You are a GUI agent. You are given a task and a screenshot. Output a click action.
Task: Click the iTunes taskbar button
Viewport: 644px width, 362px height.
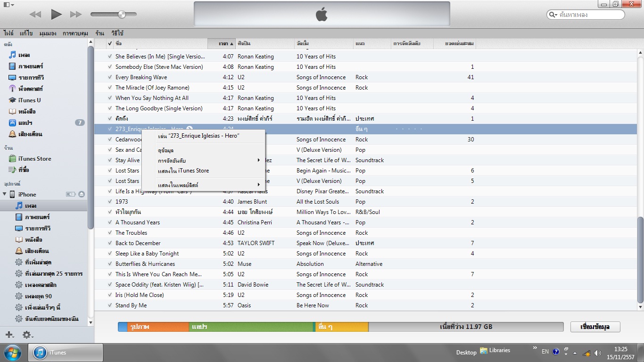click(x=66, y=353)
